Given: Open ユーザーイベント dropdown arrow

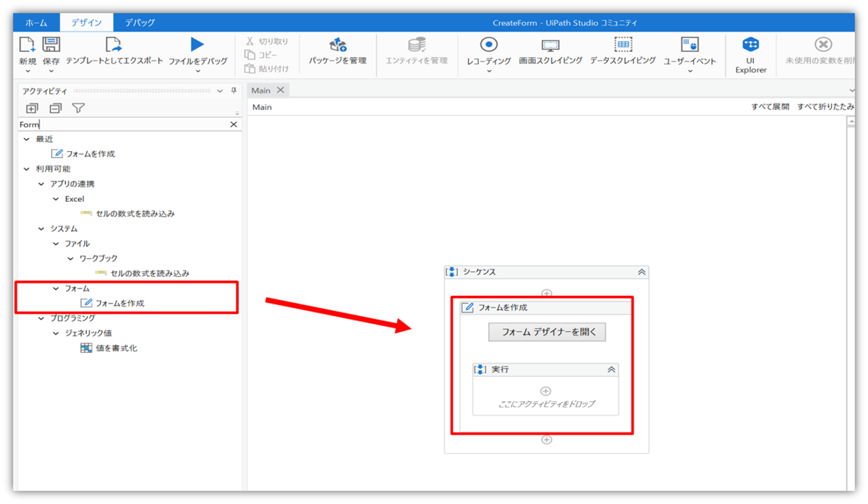Looking at the screenshot, I should coord(689,72).
